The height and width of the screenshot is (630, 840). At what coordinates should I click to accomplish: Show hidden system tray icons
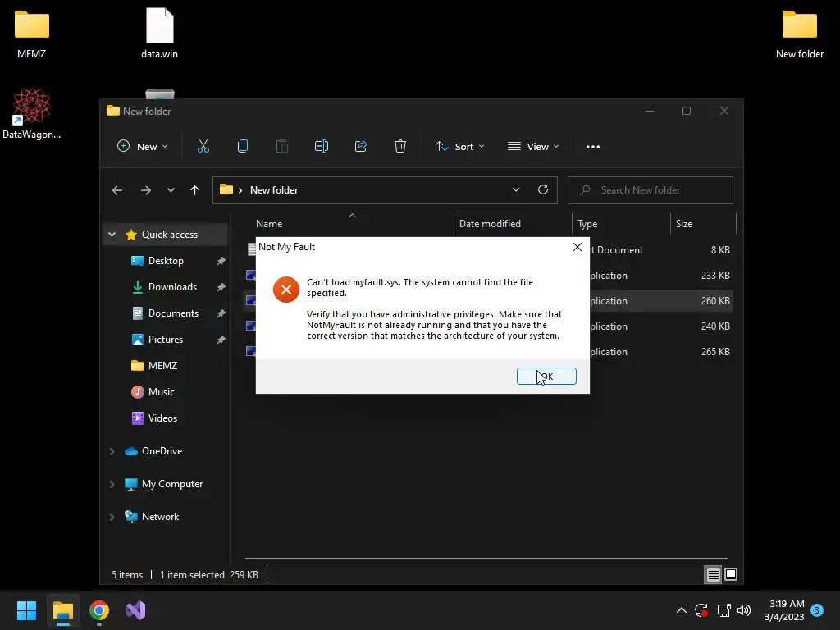coord(682,610)
